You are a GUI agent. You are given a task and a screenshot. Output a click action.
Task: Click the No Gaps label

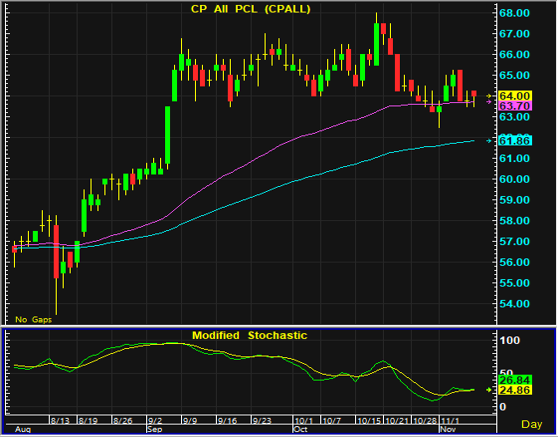[x=33, y=320]
